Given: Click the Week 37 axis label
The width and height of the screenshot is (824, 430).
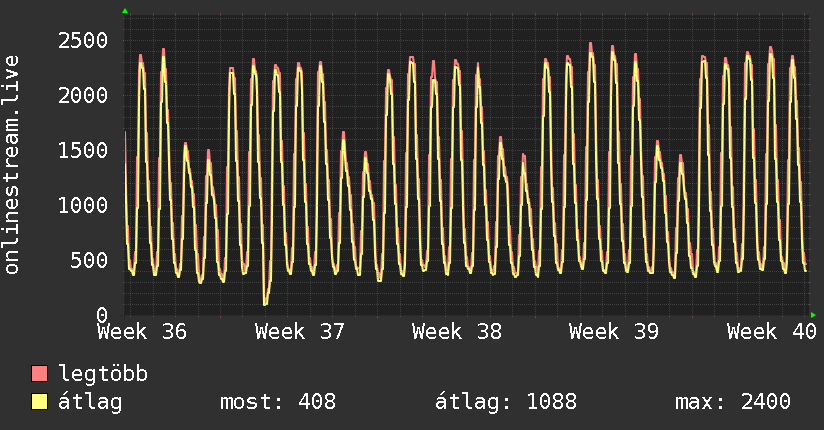Looking at the screenshot, I should coord(300,332).
